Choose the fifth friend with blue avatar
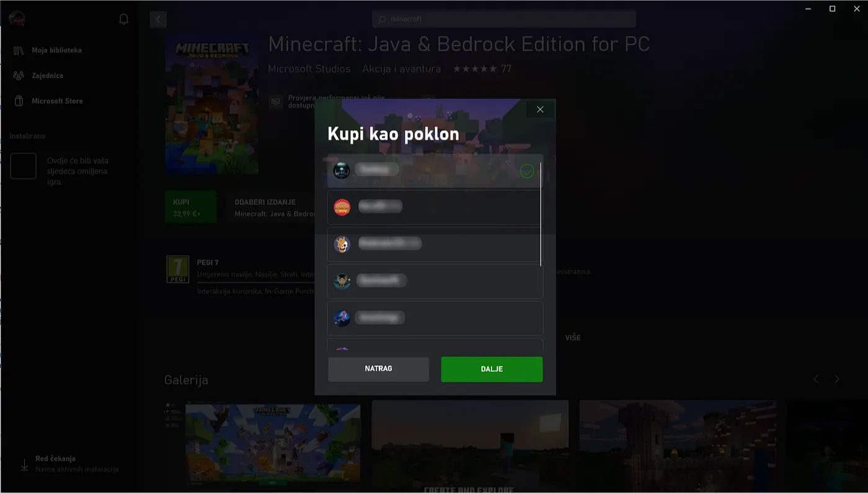This screenshot has height=493, width=868. [435, 318]
